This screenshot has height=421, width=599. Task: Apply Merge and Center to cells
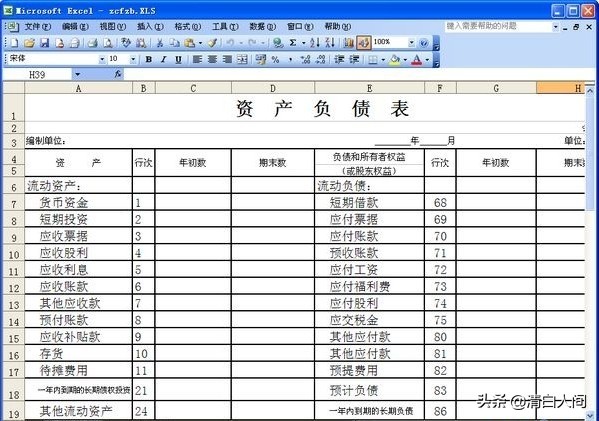tap(242, 60)
